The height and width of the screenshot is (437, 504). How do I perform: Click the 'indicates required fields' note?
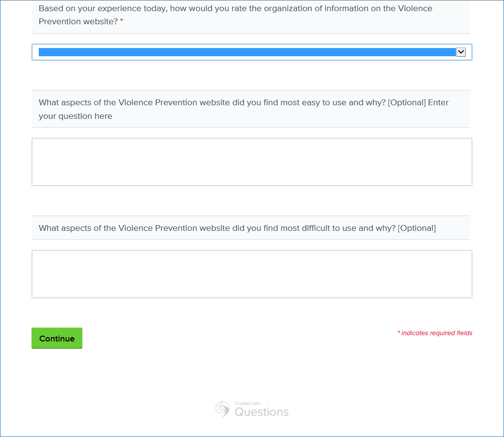click(x=435, y=333)
